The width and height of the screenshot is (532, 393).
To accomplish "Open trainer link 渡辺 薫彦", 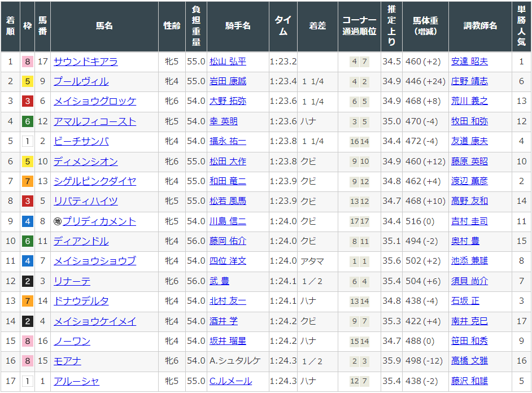I will (469, 181).
